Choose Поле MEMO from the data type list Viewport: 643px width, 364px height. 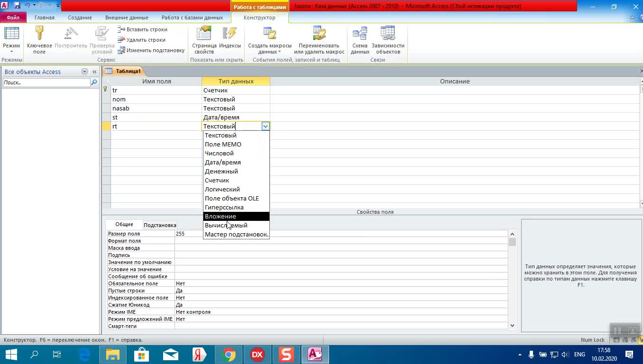click(236, 144)
